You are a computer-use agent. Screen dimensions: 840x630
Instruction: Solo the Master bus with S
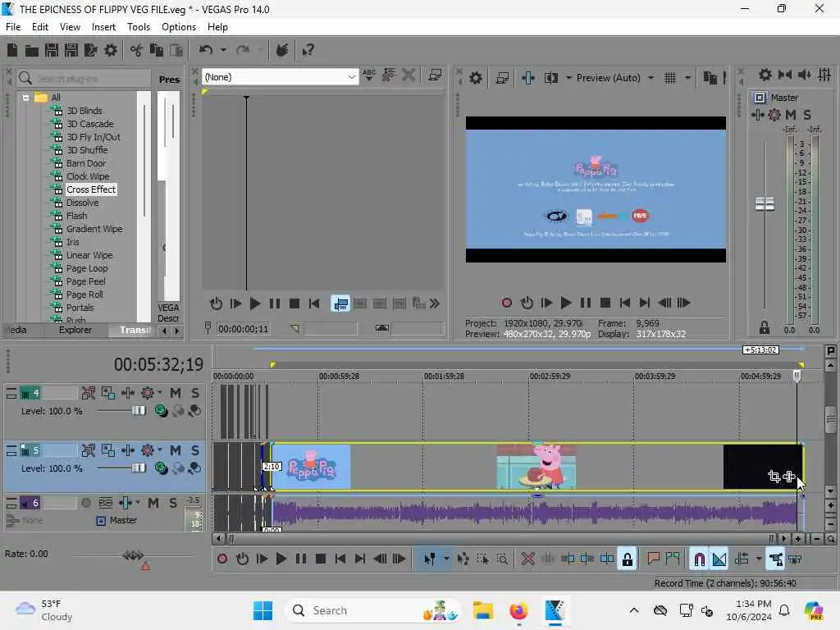coord(807,115)
